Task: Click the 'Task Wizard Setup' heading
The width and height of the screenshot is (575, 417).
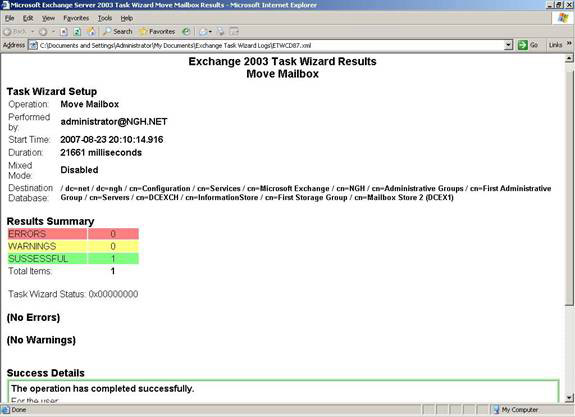Action: click(x=52, y=91)
